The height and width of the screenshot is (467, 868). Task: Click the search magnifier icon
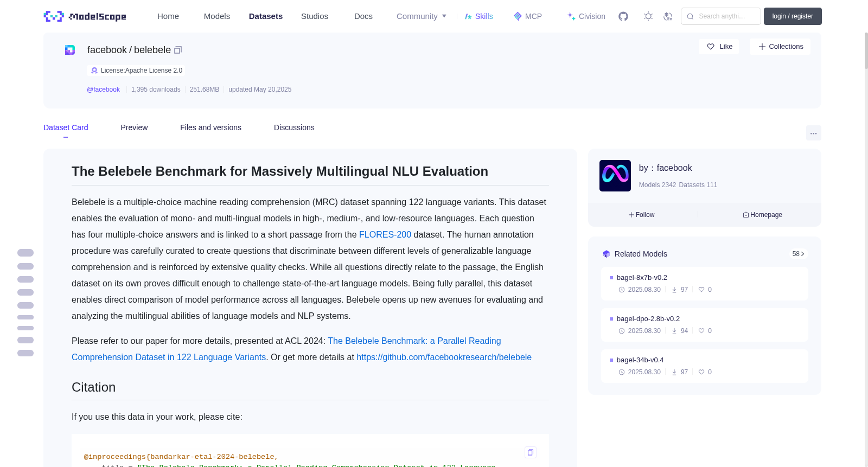(691, 16)
